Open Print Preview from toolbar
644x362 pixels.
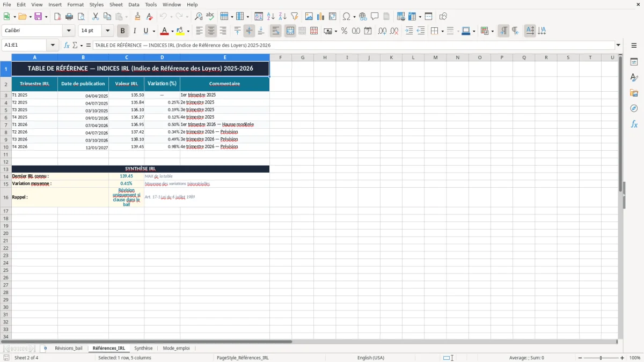[81, 17]
